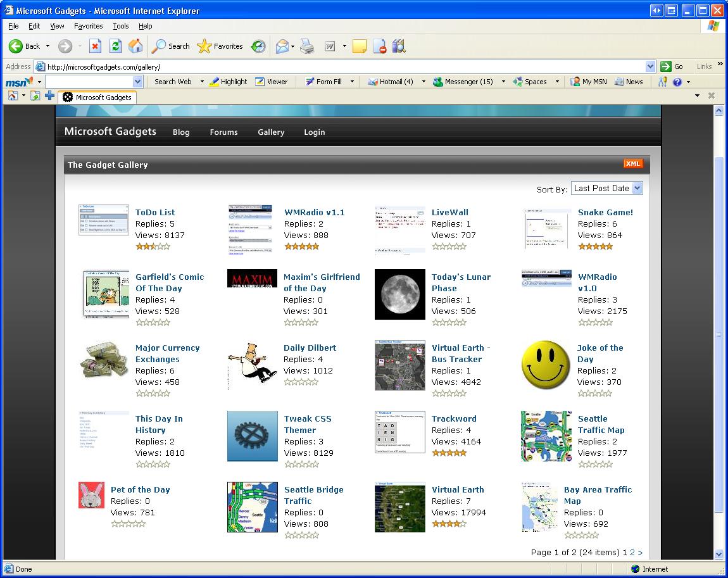Print the page with the printer icon
The image size is (728, 578).
pyautogui.click(x=307, y=46)
